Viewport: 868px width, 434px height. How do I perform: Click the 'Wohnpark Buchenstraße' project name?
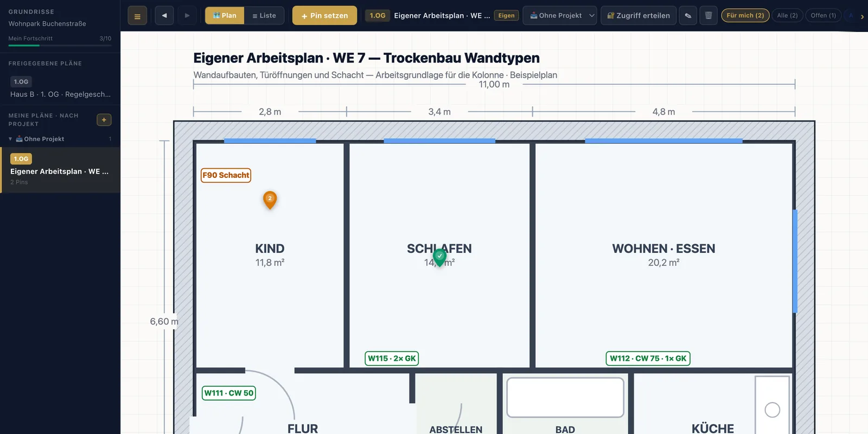point(47,24)
